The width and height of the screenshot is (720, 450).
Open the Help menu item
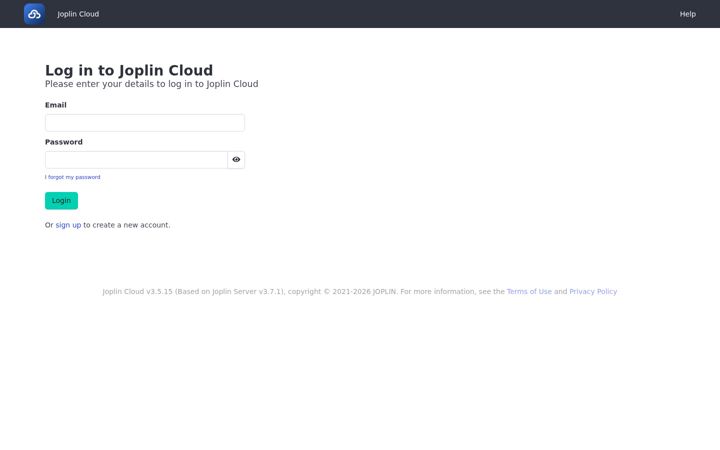(687, 14)
